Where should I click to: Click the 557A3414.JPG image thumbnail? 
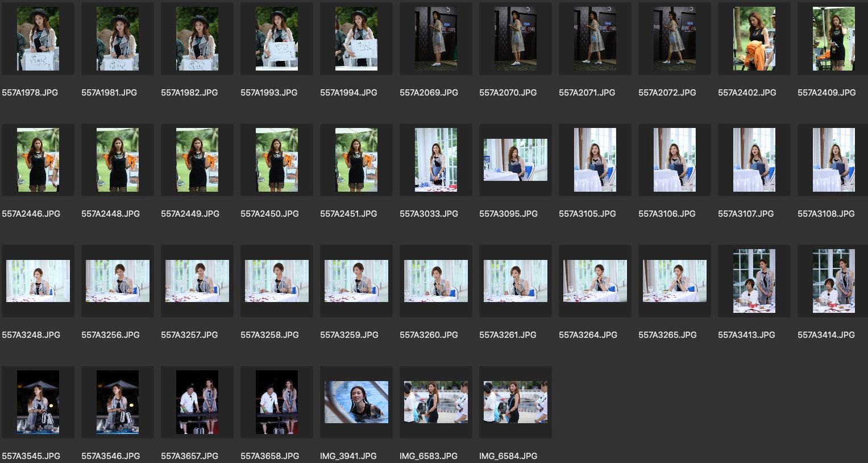pos(833,281)
